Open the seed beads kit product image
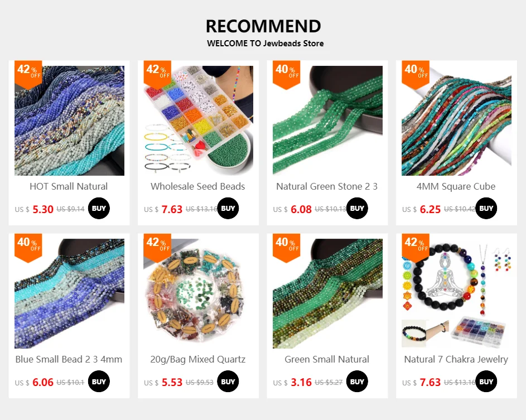The image size is (526, 420). [198, 120]
